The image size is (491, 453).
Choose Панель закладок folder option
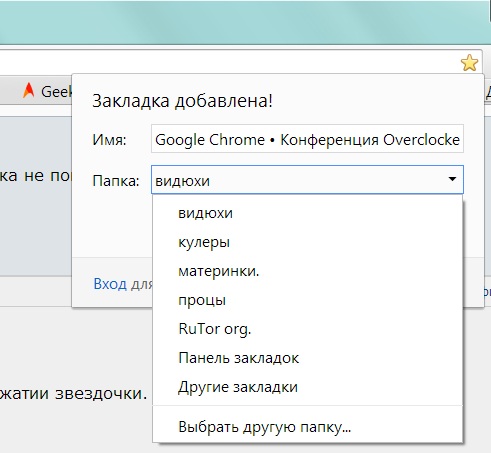[307, 358]
